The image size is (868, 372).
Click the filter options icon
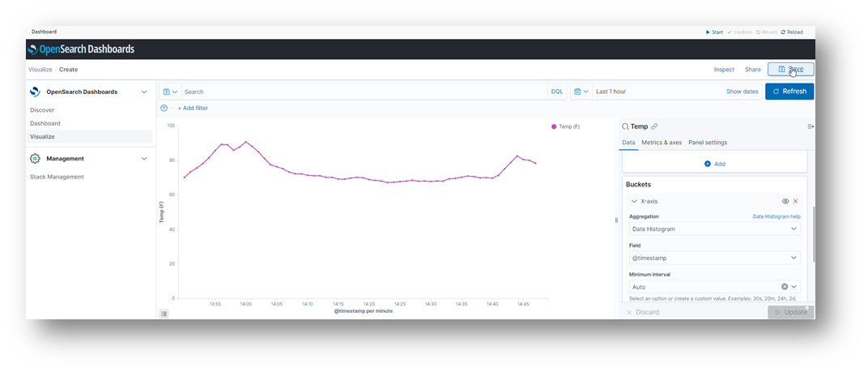[164, 108]
